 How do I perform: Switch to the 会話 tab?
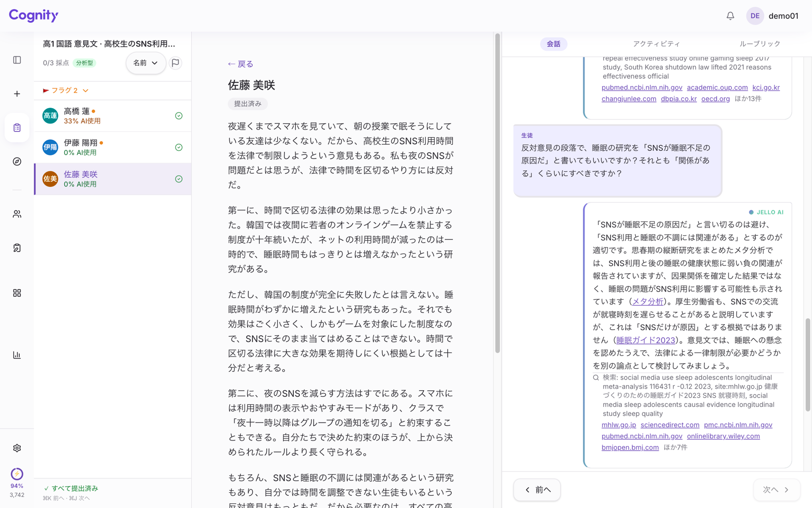tap(554, 44)
